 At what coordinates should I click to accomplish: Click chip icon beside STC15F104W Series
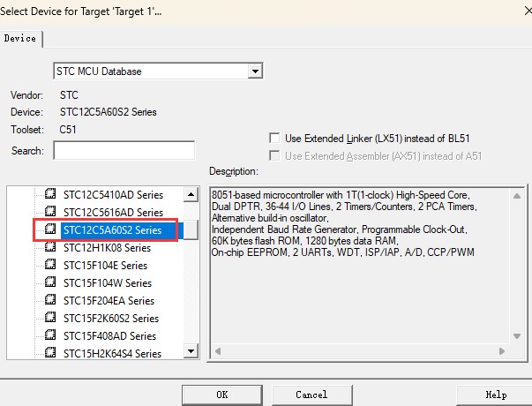50,282
